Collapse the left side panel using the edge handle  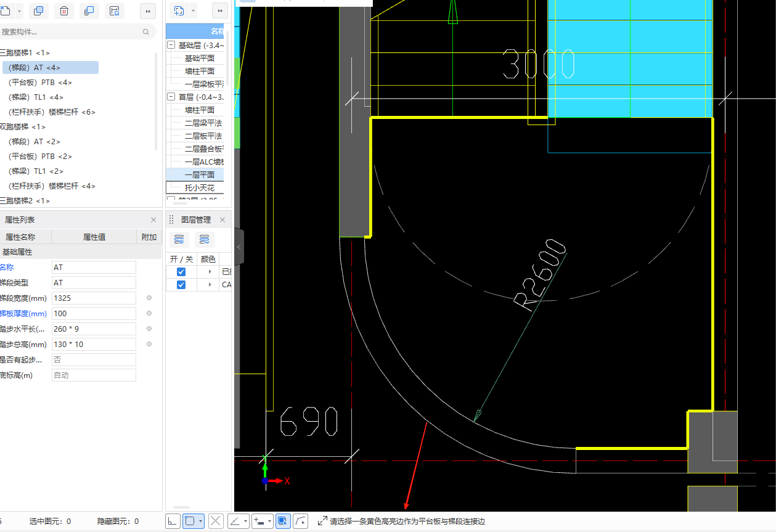point(239,247)
